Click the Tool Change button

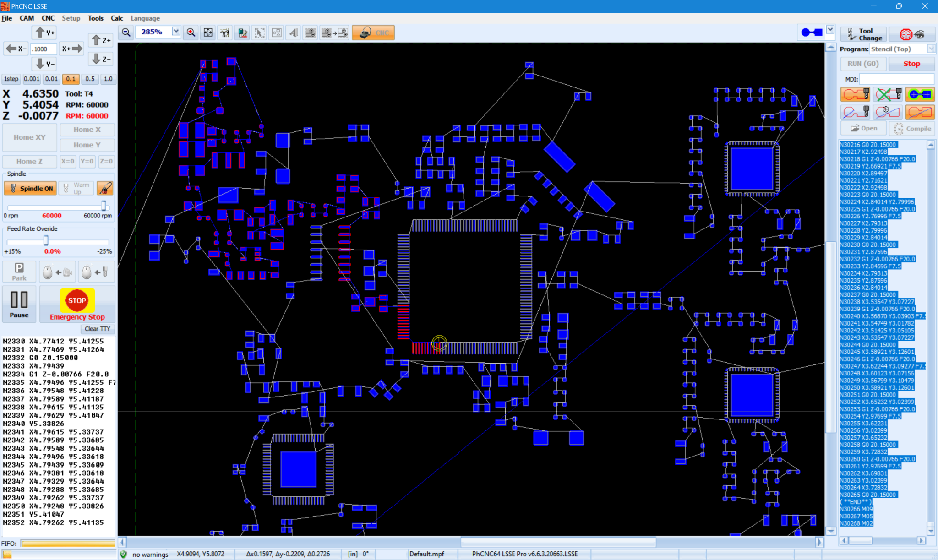click(864, 34)
